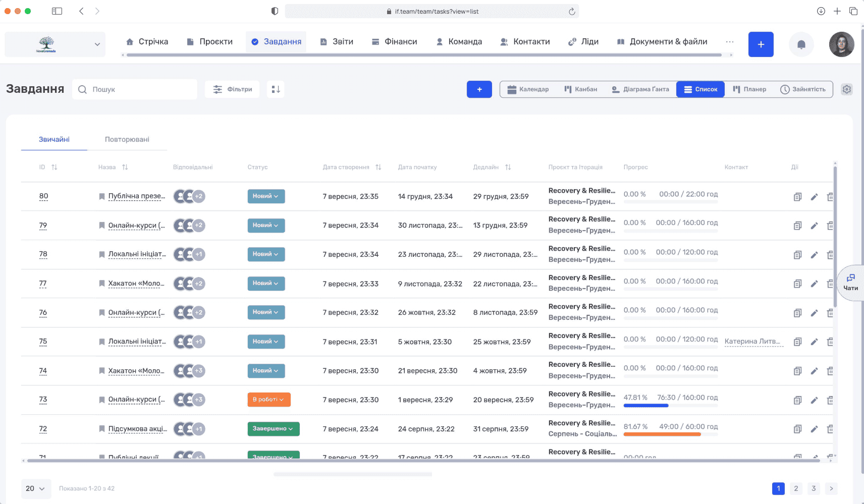Click the sort order icon beside Фільтри
The height and width of the screenshot is (504, 864).
pyautogui.click(x=276, y=89)
